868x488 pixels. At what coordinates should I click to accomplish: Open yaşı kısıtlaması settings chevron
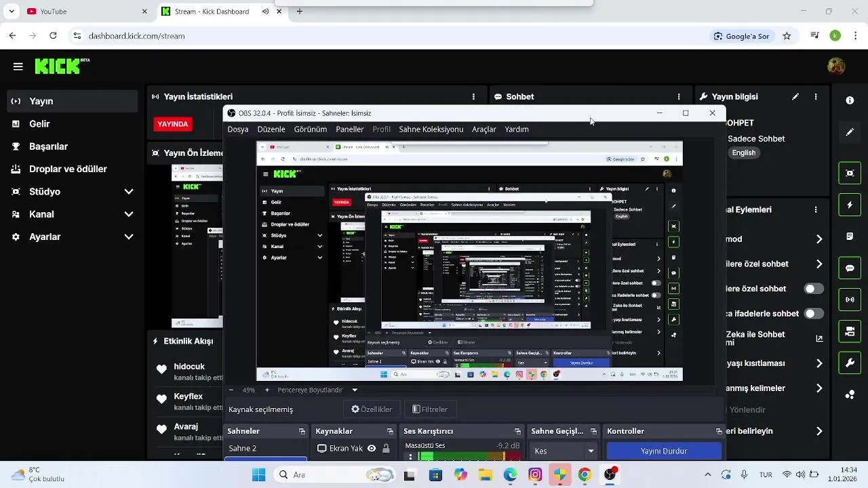click(819, 363)
